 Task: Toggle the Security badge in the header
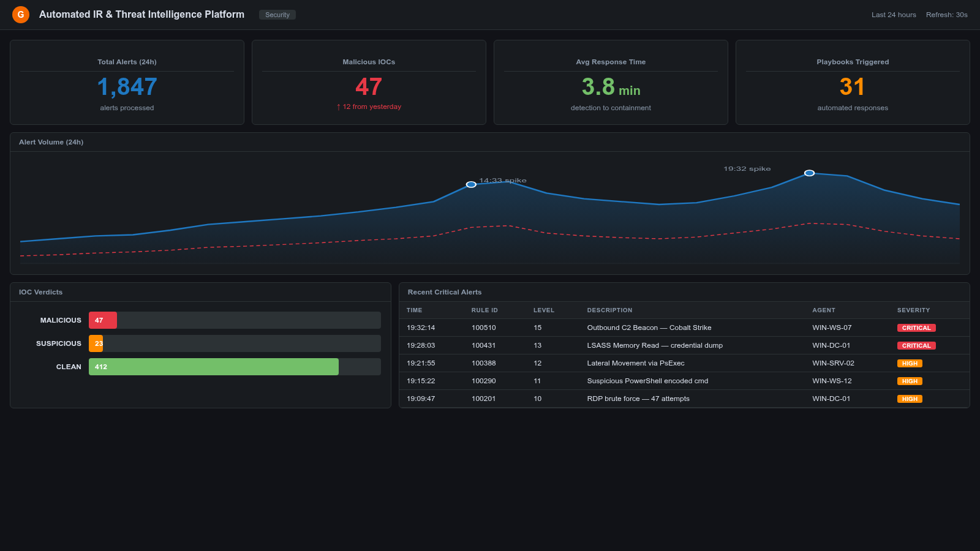pos(277,14)
